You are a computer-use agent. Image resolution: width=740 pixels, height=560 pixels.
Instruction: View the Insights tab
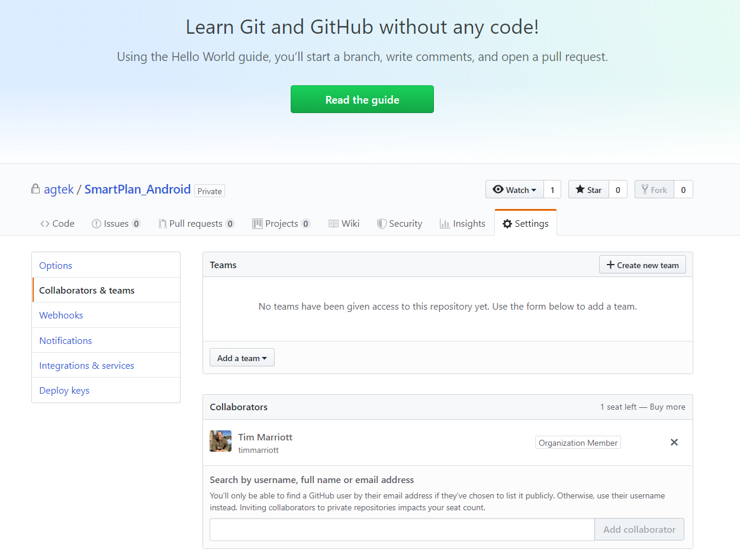[x=462, y=223]
